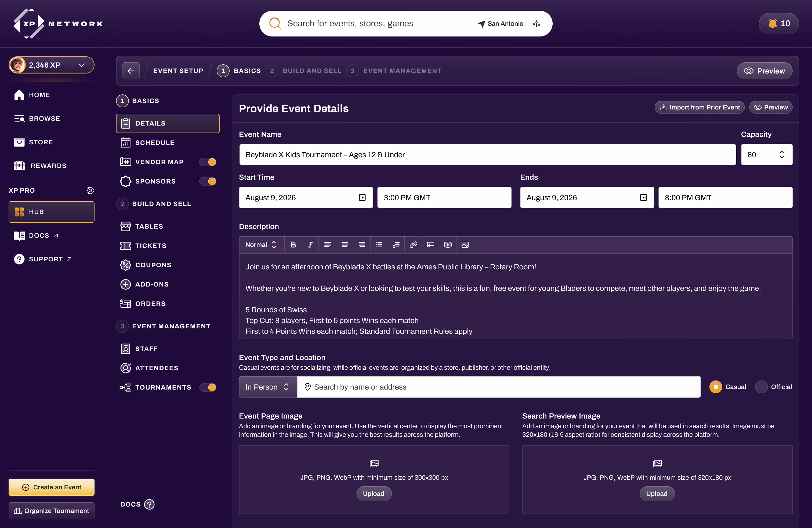Click Preview beside Import from Prior Event
The image size is (812, 528).
click(771, 107)
